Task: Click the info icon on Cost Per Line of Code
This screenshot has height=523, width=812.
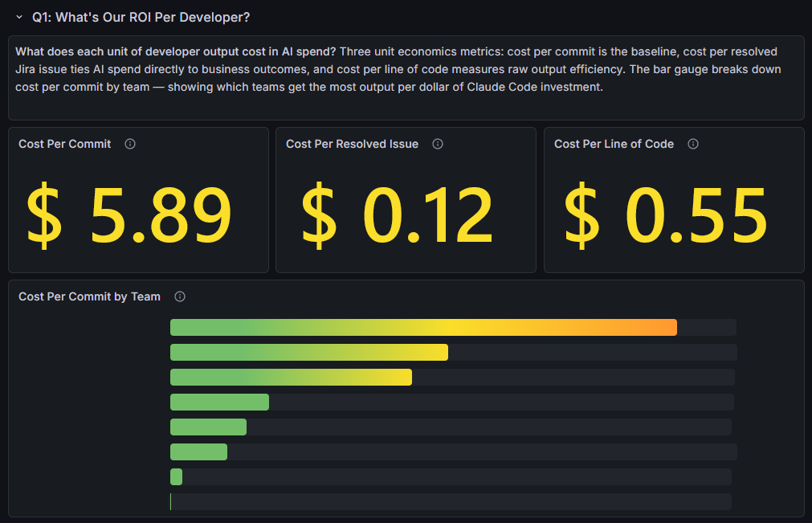Action: pyautogui.click(x=692, y=144)
